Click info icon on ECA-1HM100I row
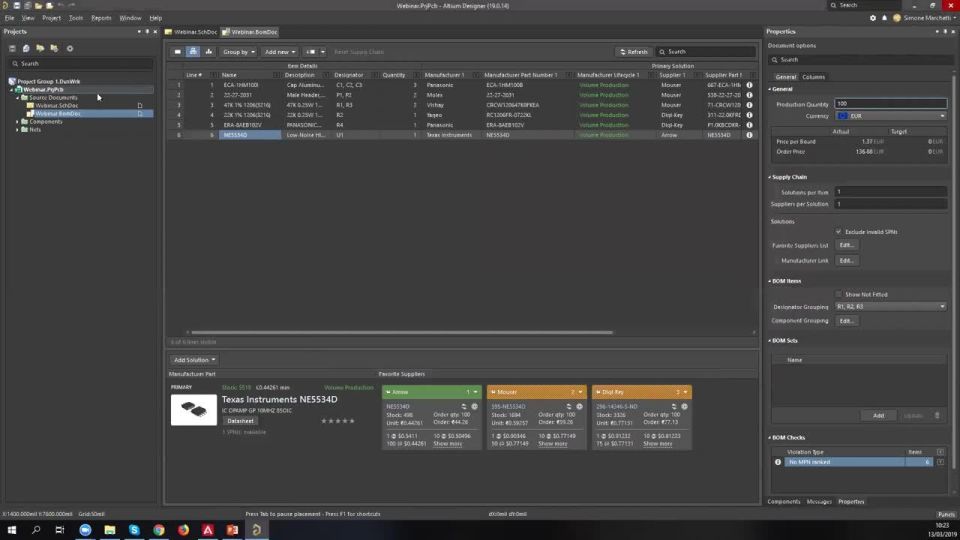960x540 pixels. (x=749, y=85)
